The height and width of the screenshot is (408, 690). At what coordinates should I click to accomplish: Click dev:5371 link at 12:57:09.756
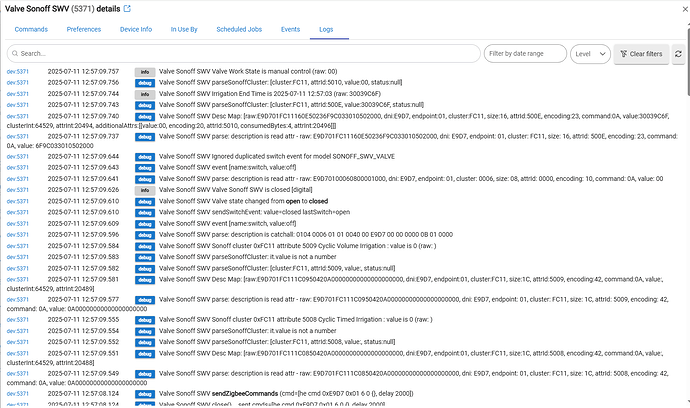point(18,83)
